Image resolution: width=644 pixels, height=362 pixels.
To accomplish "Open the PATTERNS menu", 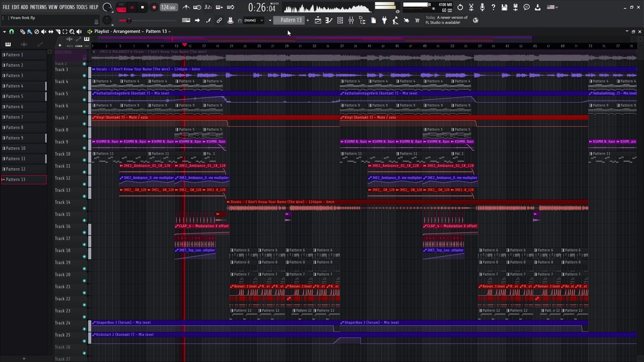I will pyautogui.click(x=38, y=7).
